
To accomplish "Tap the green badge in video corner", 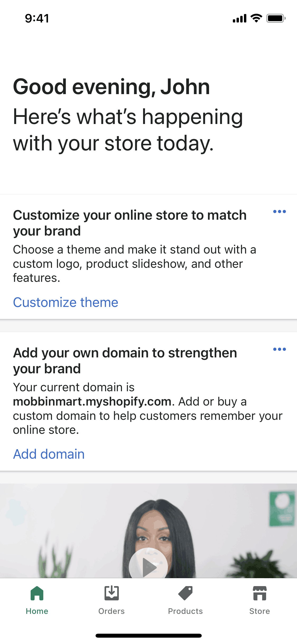I will [x=282, y=509].
